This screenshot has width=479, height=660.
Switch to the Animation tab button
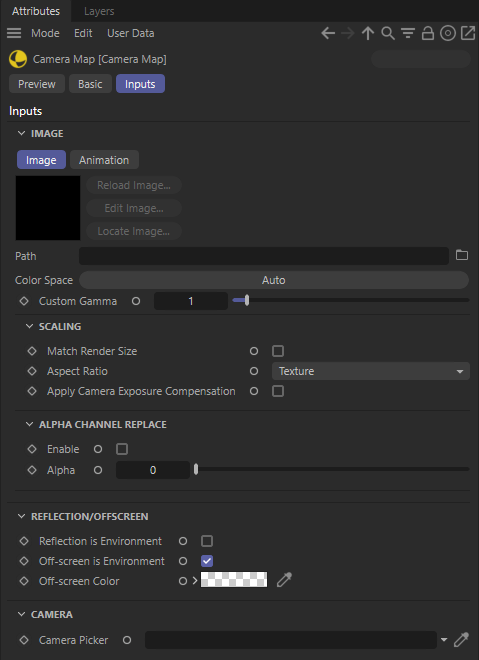click(104, 160)
